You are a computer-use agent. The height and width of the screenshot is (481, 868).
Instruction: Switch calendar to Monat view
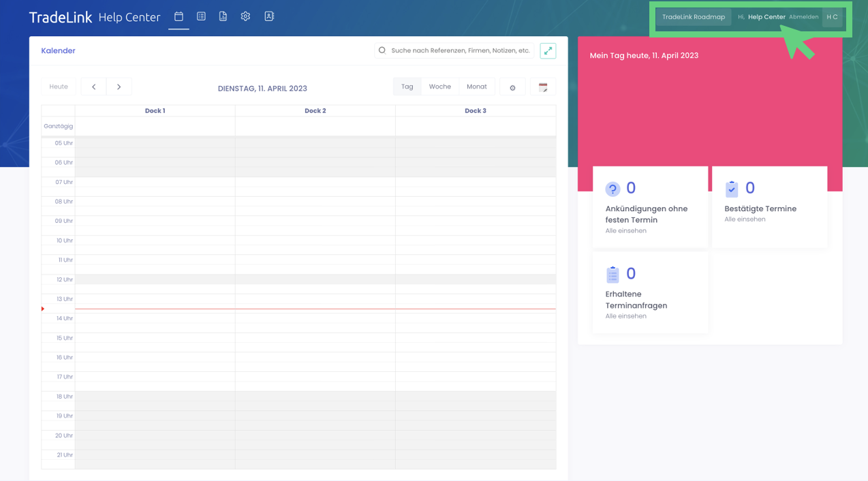click(476, 87)
